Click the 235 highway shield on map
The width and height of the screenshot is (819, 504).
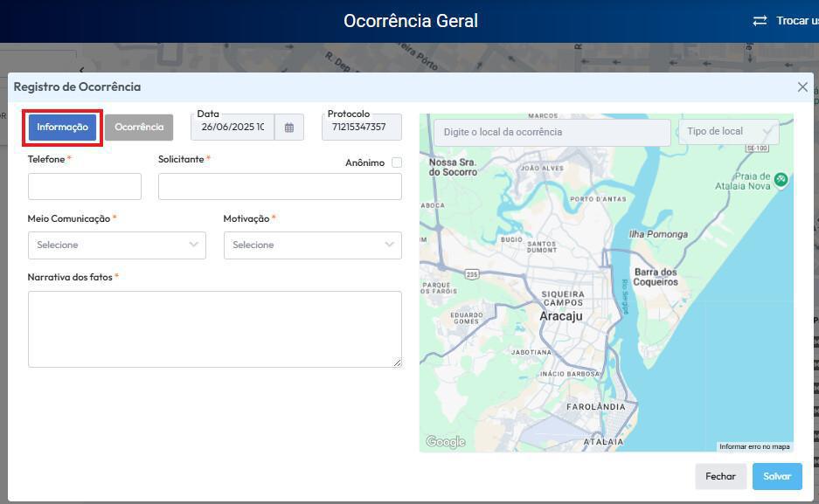coord(472,274)
